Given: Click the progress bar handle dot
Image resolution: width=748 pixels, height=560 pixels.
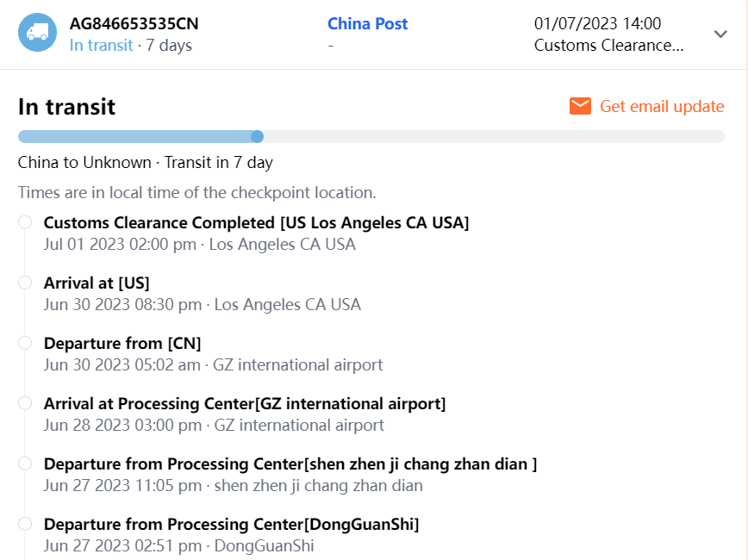Looking at the screenshot, I should pos(257,136).
